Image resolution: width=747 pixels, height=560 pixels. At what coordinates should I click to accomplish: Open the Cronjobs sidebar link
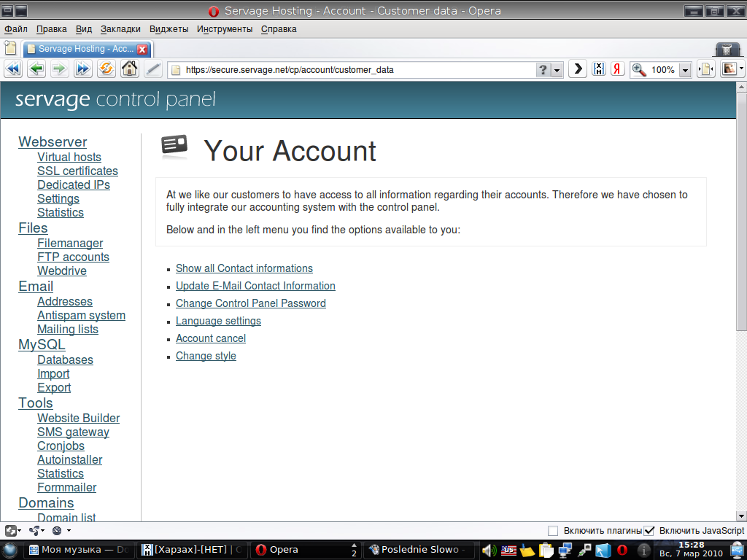point(61,446)
